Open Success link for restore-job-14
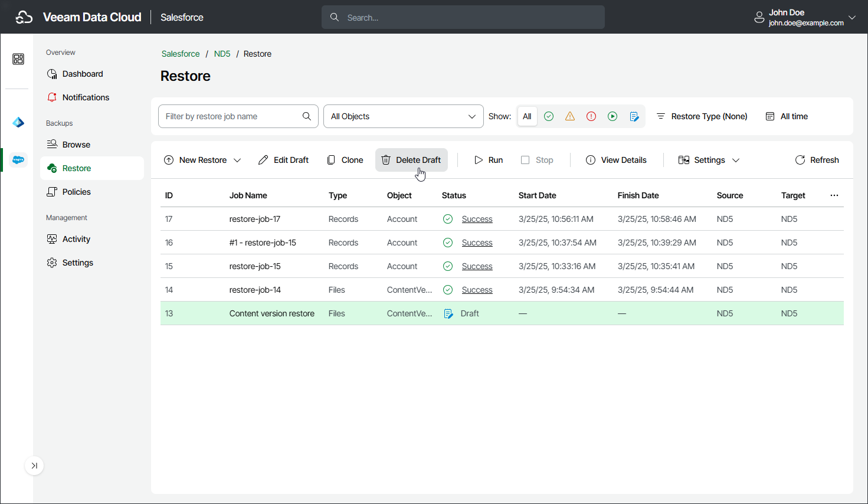This screenshot has height=504, width=868. pyautogui.click(x=477, y=290)
